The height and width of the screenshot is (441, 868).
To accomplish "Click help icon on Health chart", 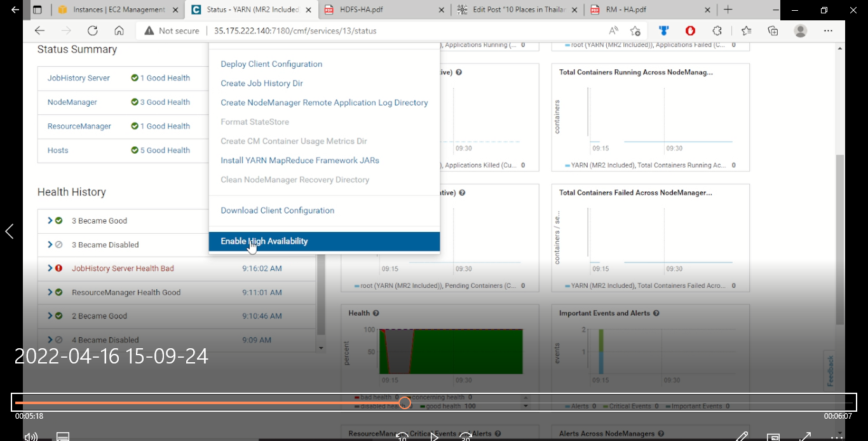I will (376, 313).
